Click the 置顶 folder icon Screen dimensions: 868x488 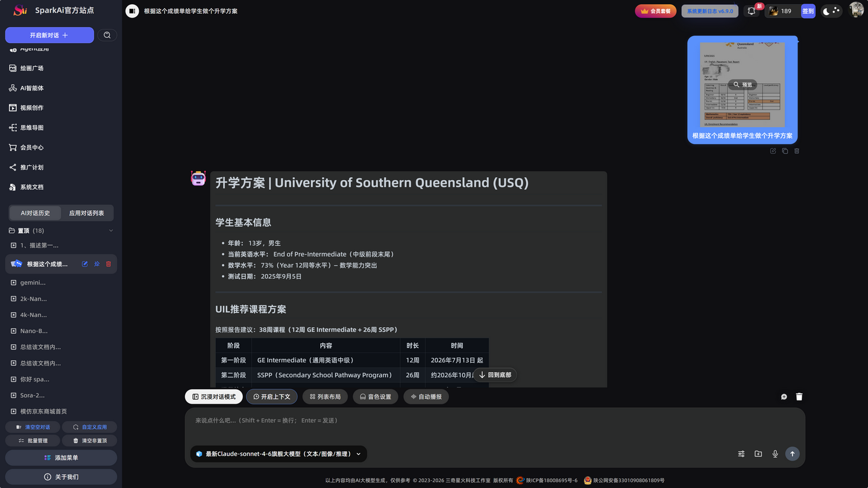coord(12,231)
